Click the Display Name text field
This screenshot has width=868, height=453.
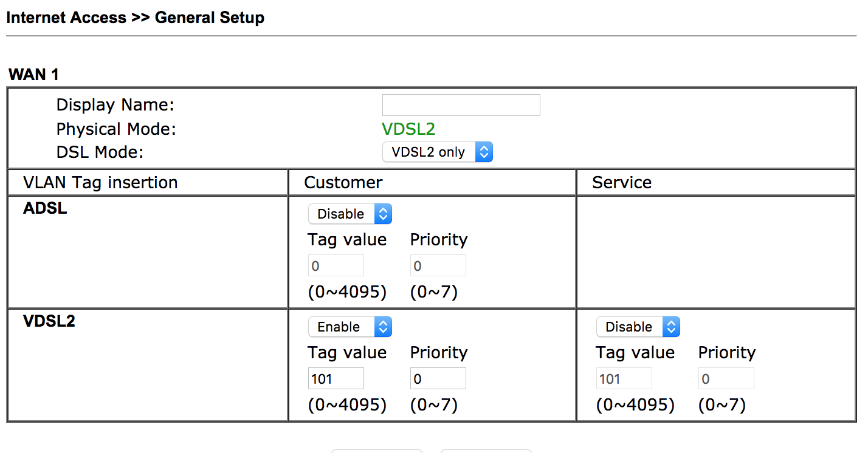click(461, 105)
